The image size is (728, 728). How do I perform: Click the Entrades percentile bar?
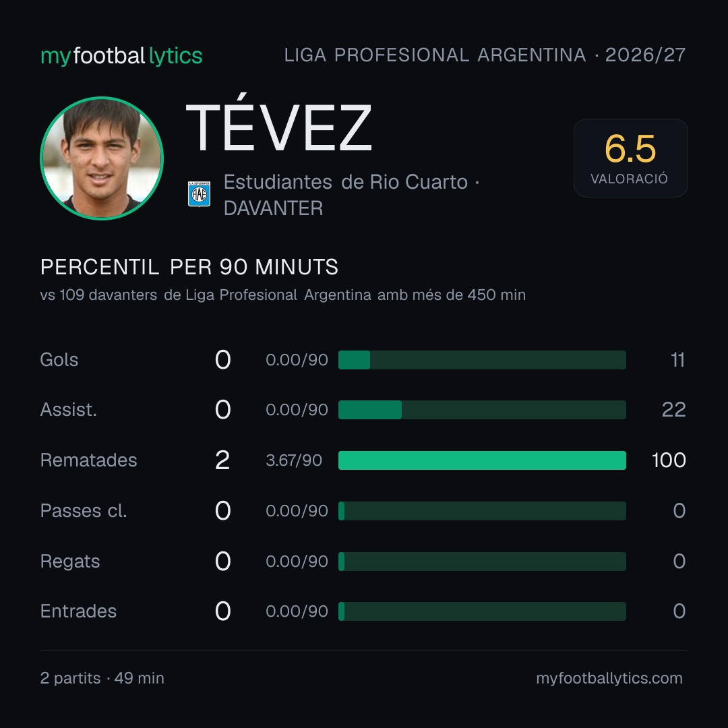482,611
